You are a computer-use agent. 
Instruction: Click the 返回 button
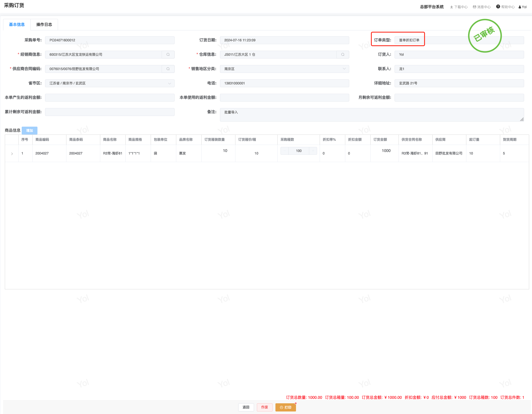(x=246, y=407)
